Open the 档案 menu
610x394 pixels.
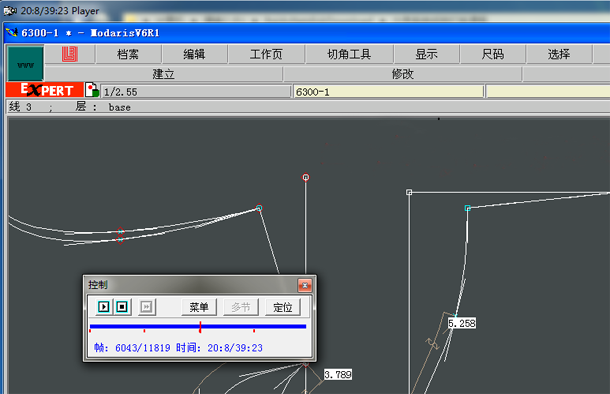coord(128,54)
